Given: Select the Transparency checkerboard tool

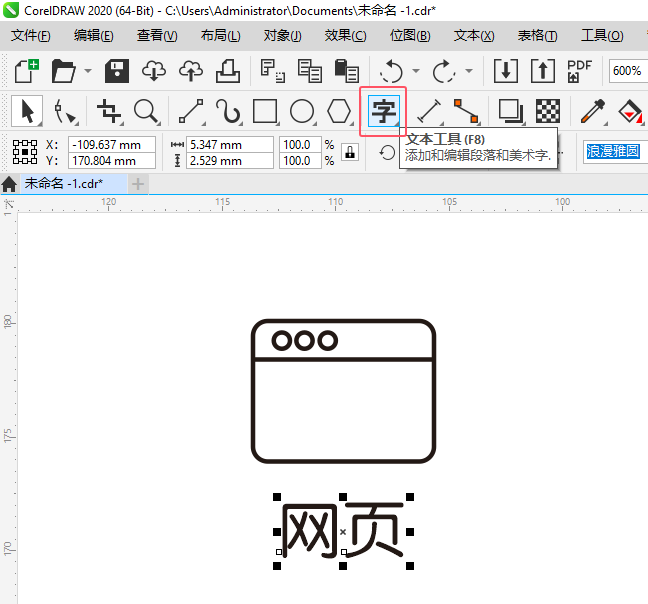Looking at the screenshot, I should (x=548, y=111).
